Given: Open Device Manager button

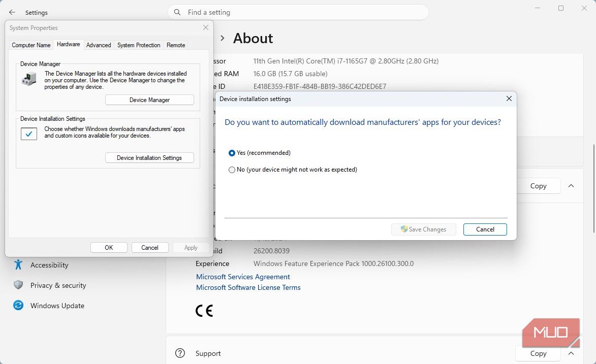Looking at the screenshot, I should [x=149, y=100].
